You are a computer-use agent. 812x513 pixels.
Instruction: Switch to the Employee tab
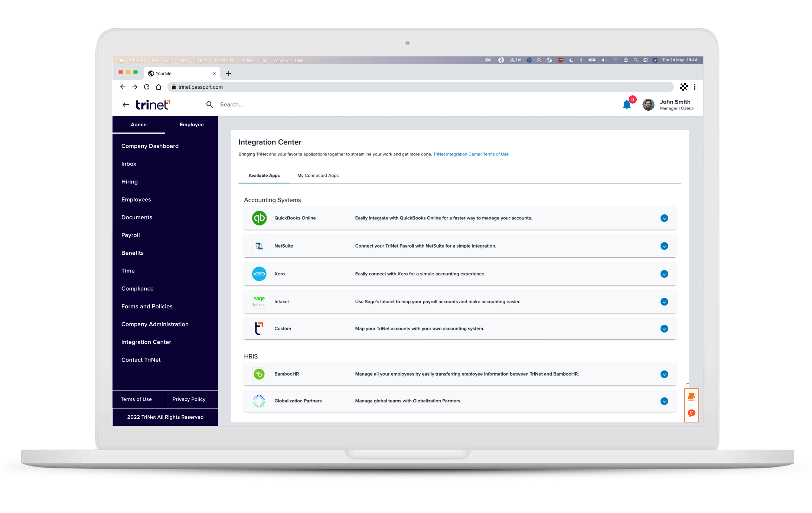point(192,125)
